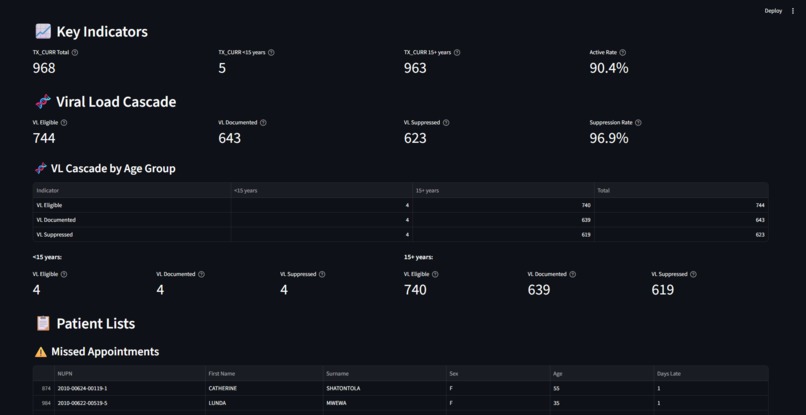Show help for <15 years VL Suppressed
806x415 pixels.
[x=322, y=274]
